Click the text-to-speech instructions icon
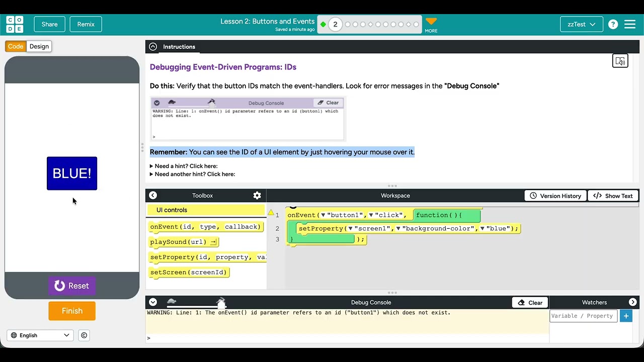This screenshot has width=644, height=362. (620, 61)
